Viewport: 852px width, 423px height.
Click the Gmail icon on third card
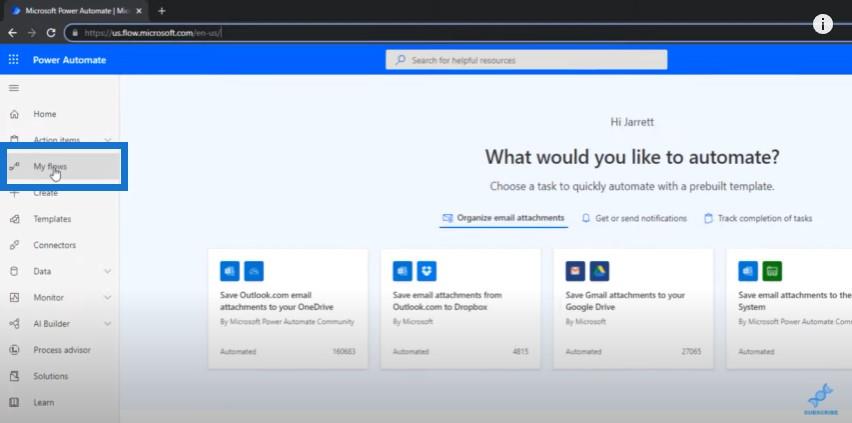point(575,271)
